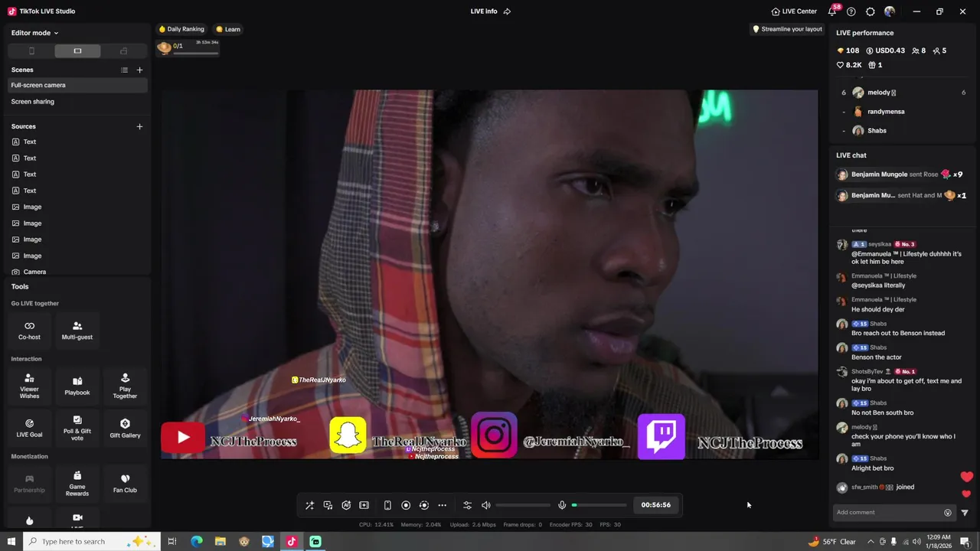Open more options ellipsis in bottom toolbar
Viewport: 980px width, 551px height.
[442, 505]
